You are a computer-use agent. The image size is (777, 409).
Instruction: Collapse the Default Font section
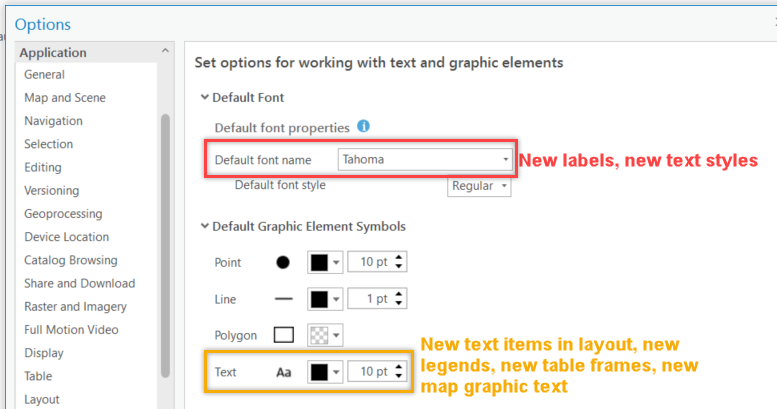pyautogui.click(x=205, y=98)
